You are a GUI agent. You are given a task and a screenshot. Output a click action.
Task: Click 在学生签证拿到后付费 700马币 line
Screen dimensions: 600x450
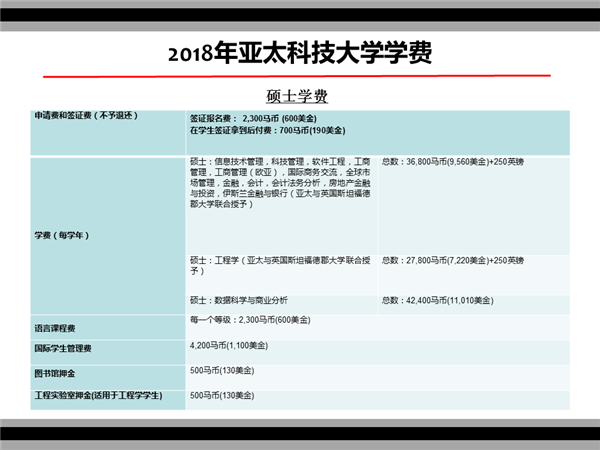coord(268,130)
